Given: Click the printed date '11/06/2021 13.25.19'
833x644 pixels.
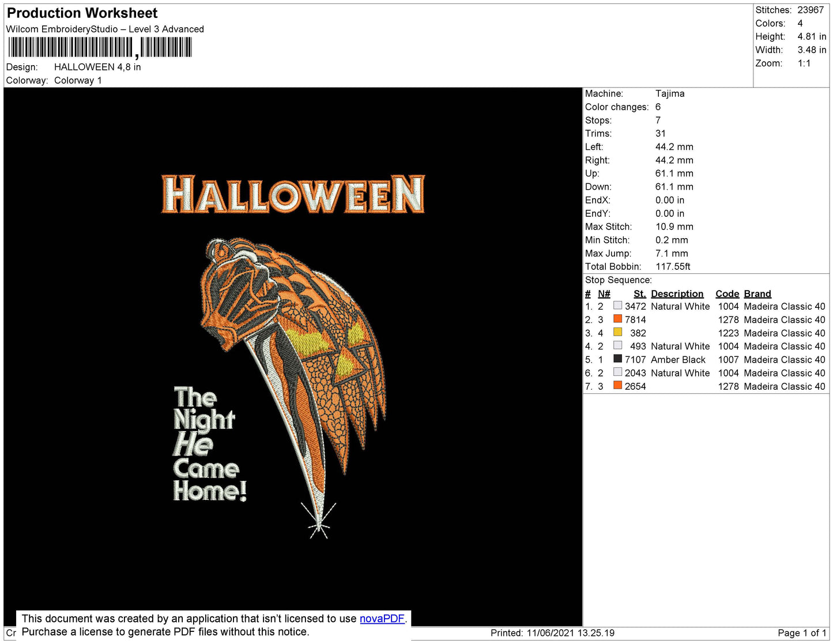Looking at the screenshot, I should tap(571, 632).
